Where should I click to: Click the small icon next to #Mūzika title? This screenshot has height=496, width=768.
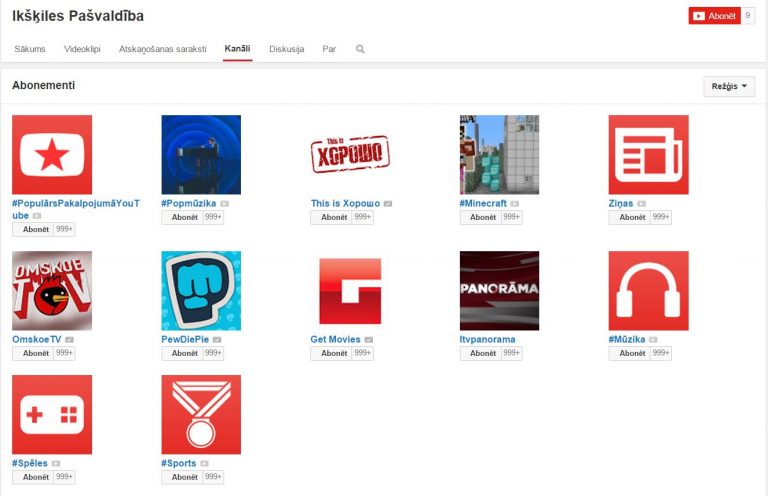(653, 340)
